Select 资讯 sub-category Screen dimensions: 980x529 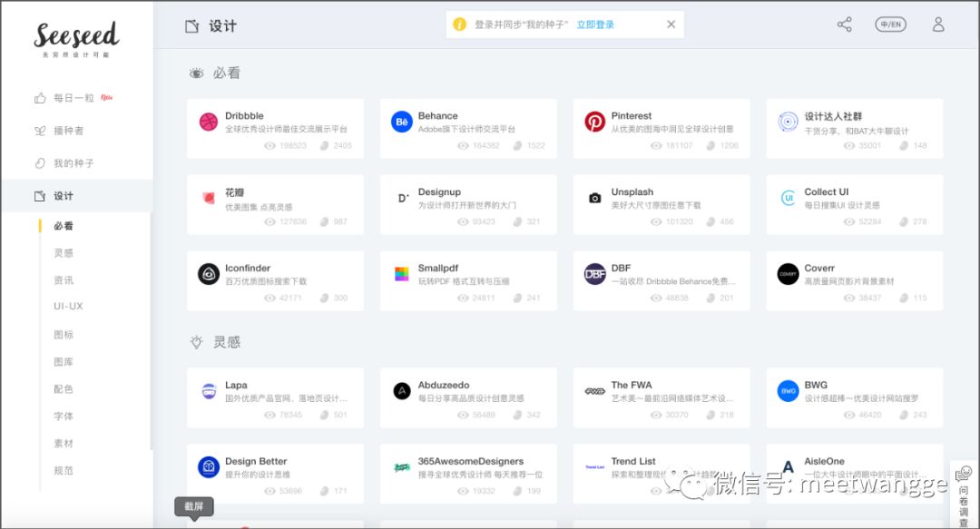(64, 280)
